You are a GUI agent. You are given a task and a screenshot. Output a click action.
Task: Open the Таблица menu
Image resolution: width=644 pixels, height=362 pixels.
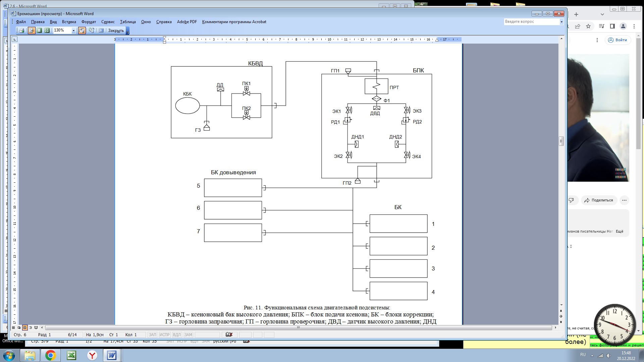[128, 22]
